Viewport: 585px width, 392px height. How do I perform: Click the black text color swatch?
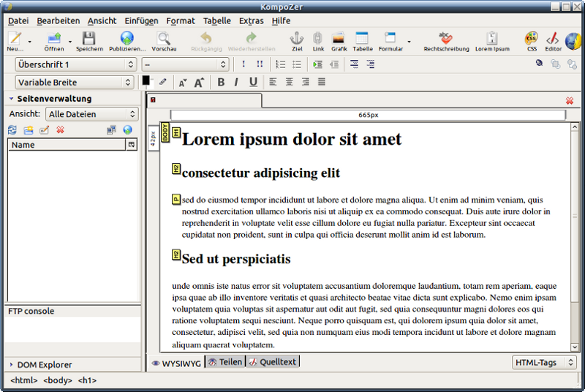tap(146, 80)
